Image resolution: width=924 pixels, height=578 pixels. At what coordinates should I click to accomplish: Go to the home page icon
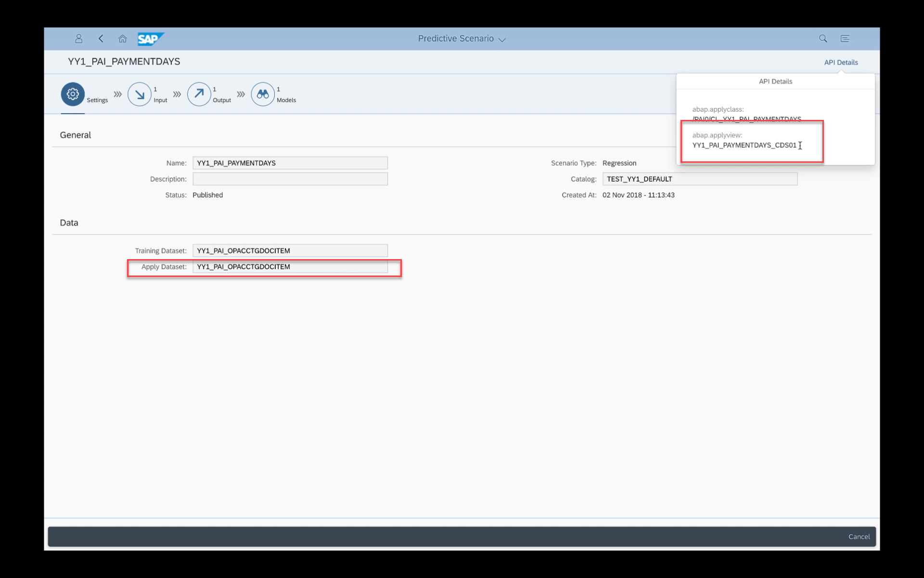point(123,39)
